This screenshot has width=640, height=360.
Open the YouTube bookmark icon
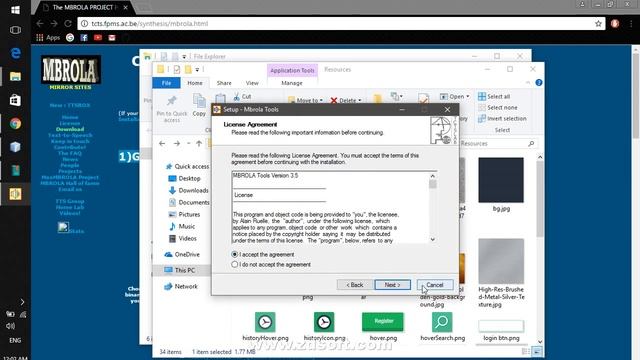tap(98, 38)
